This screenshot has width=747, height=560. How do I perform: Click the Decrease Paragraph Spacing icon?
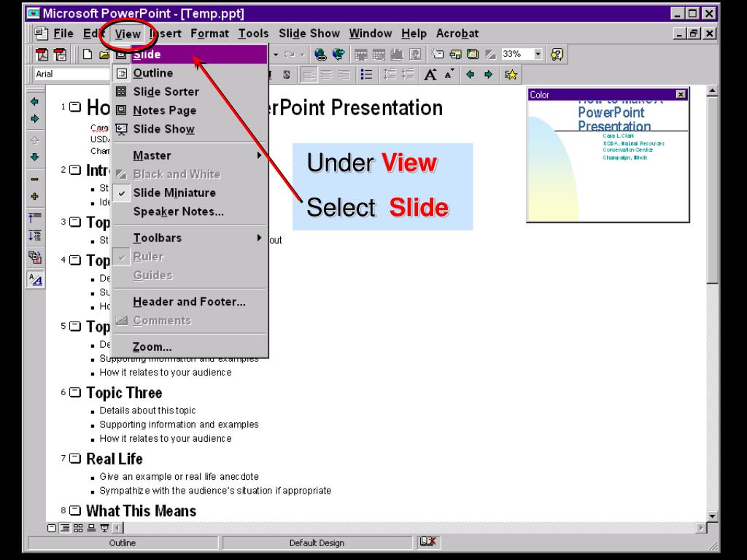[x=408, y=74]
